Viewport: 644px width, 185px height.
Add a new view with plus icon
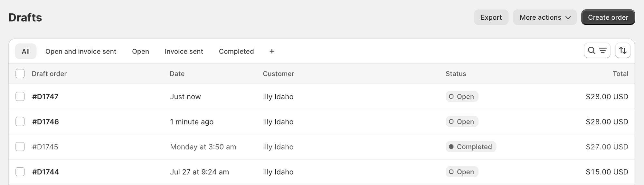272,52
